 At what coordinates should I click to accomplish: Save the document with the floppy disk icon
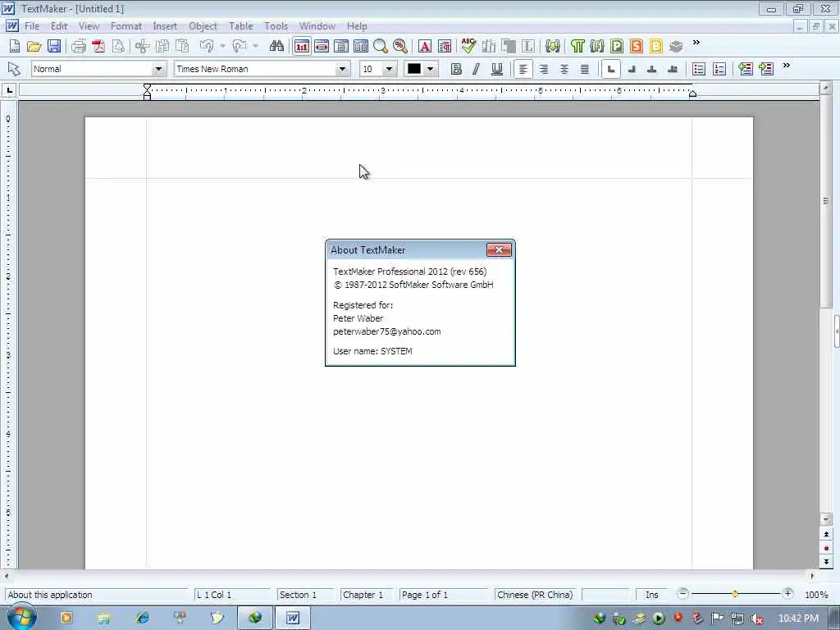pyautogui.click(x=54, y=47)
